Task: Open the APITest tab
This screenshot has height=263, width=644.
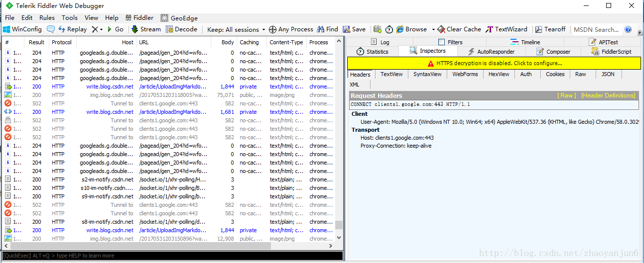Action: pos(603,42)
